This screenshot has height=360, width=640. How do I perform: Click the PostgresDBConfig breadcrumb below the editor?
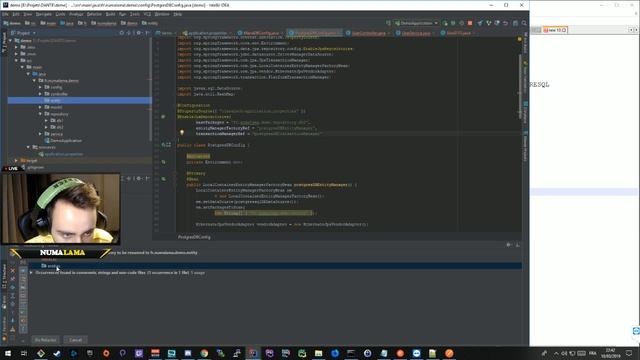point(194,237)
